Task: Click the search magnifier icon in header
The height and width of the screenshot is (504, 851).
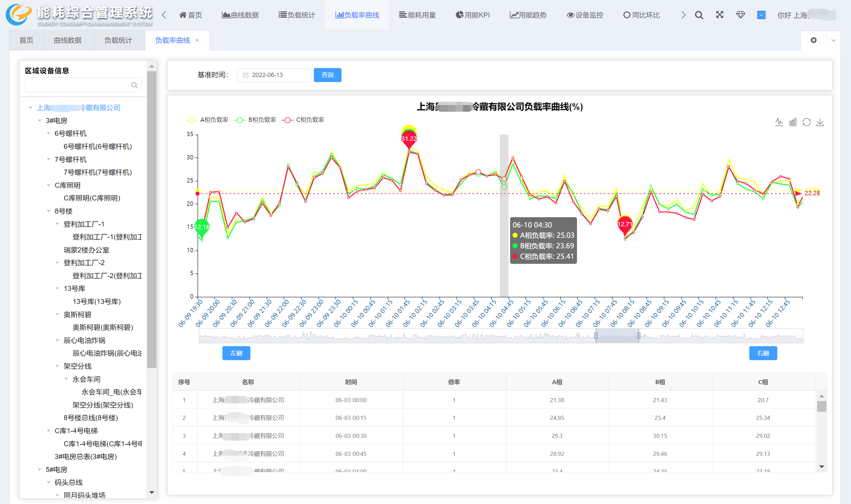Action: 699,15
